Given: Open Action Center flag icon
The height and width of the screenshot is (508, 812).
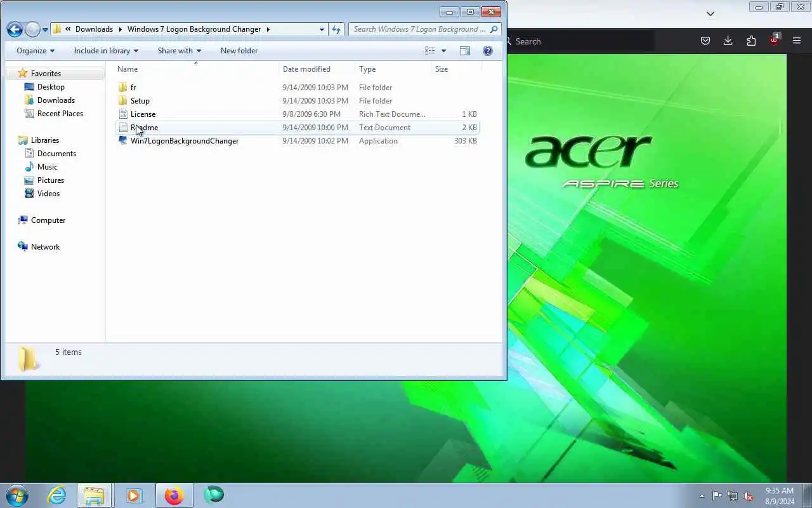Looking at the screenshot, I should tap(717, 496).
